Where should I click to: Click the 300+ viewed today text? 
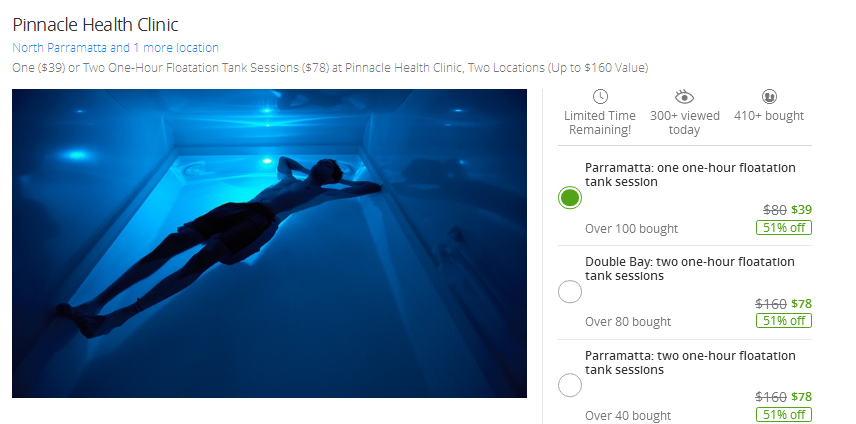(x=685, y=123)
